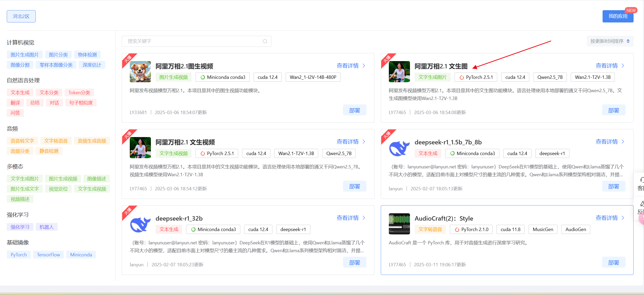Click the 反馈 feedback pencil icon on right edge
644x295 pixels.
point(642,203)
